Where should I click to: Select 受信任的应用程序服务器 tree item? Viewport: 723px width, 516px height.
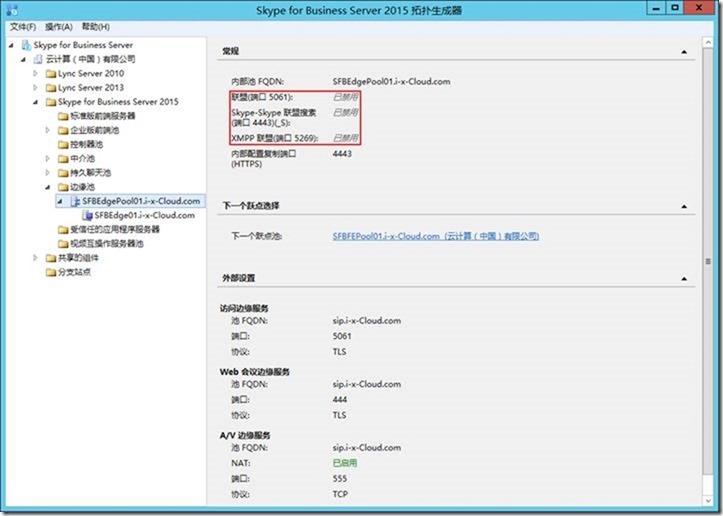115,229
